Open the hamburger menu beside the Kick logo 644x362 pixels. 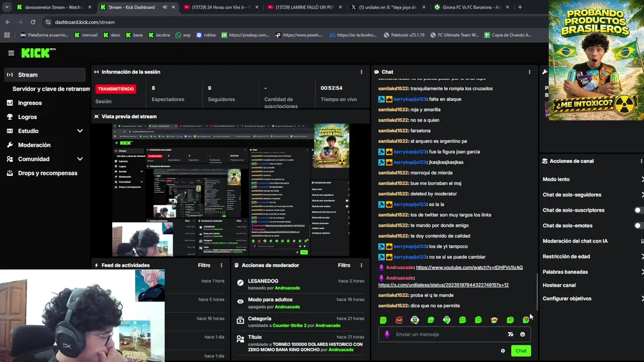(11, 53)
